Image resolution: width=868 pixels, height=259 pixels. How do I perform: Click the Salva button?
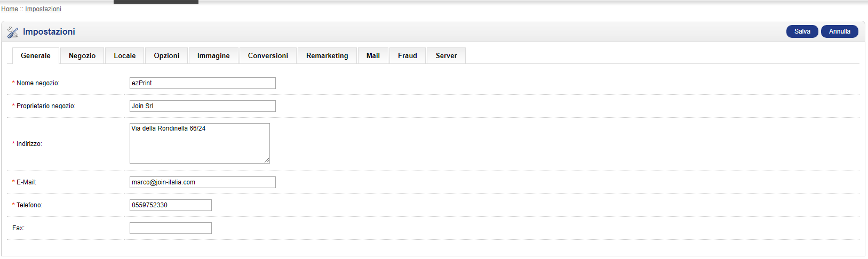pyautogui.click(x=802, y=31)
